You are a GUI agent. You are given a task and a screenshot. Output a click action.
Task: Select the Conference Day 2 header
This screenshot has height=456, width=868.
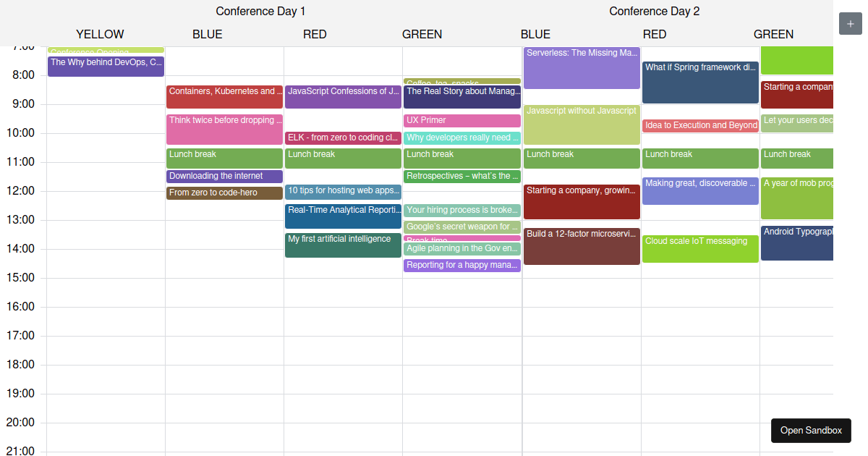(x=655, y=11)
